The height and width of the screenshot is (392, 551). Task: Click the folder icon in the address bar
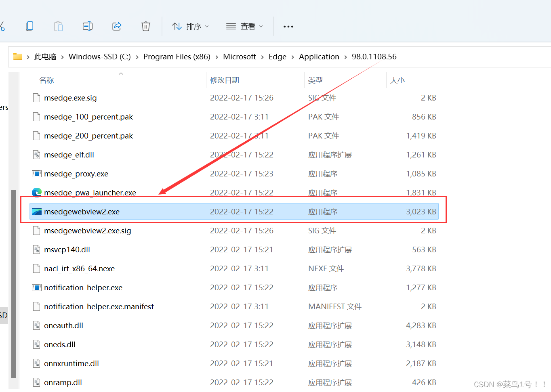[18, 57]
